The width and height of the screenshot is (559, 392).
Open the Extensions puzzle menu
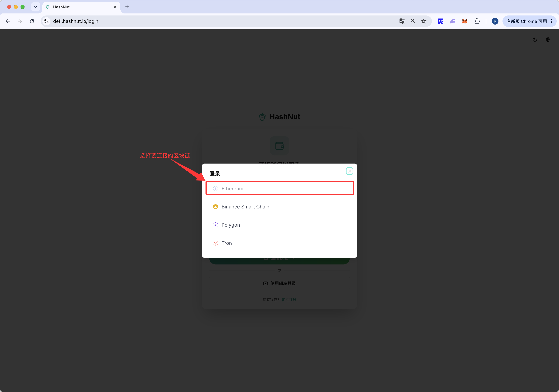point(477,21)
